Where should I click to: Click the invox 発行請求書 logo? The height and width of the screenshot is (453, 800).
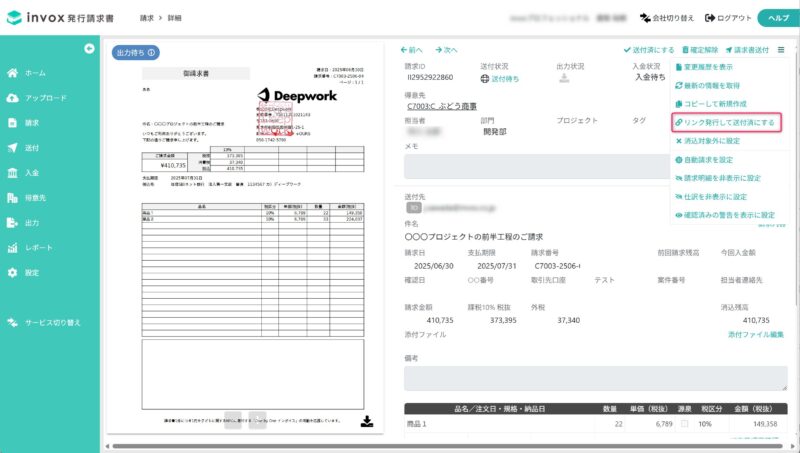(x=60, y=18)
